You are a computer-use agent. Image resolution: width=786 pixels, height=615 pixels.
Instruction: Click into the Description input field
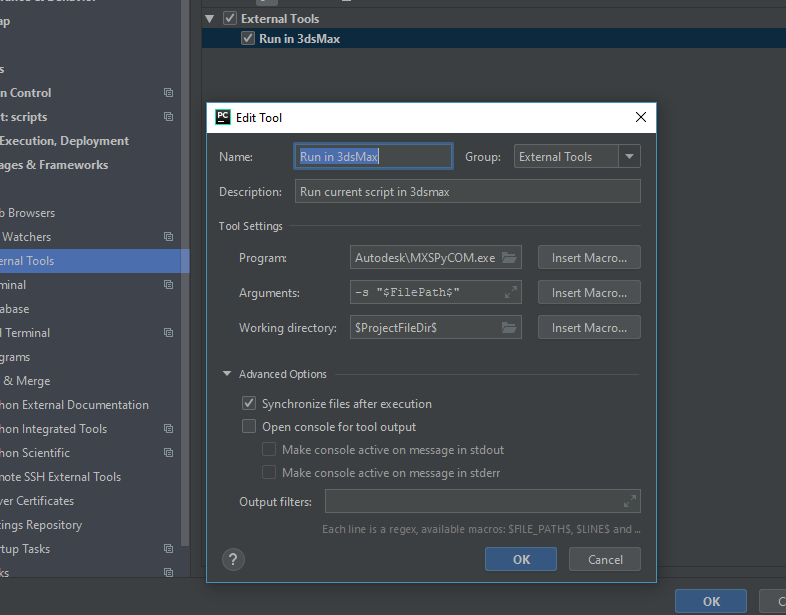point(468,191)
